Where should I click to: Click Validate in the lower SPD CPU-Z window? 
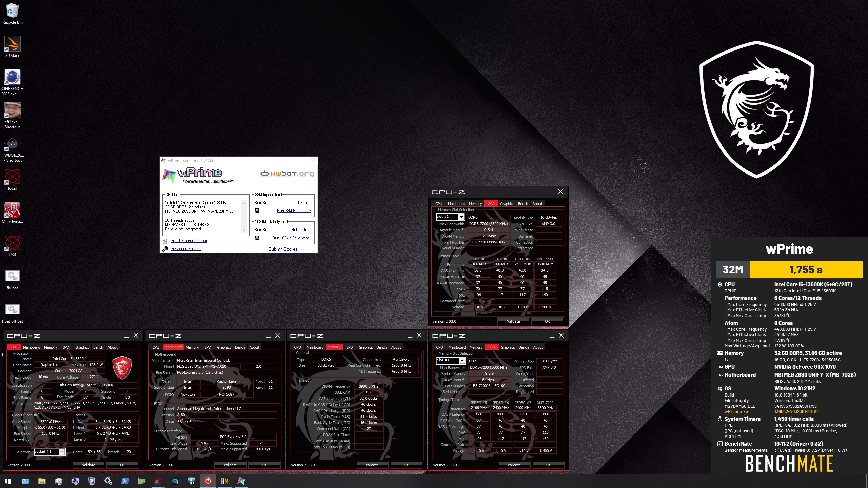click(x=514, y=465)
